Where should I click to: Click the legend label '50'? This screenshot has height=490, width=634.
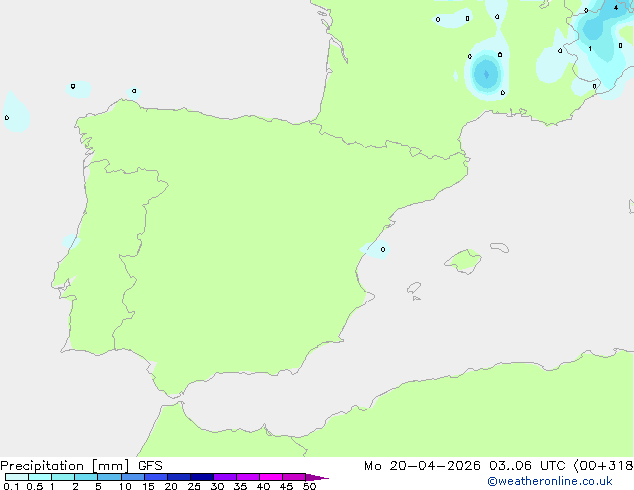point(309,486)
